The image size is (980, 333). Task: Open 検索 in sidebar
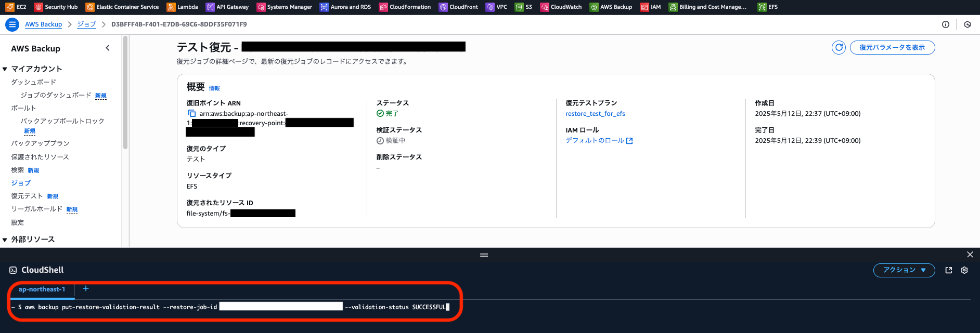tap(18, 170)
